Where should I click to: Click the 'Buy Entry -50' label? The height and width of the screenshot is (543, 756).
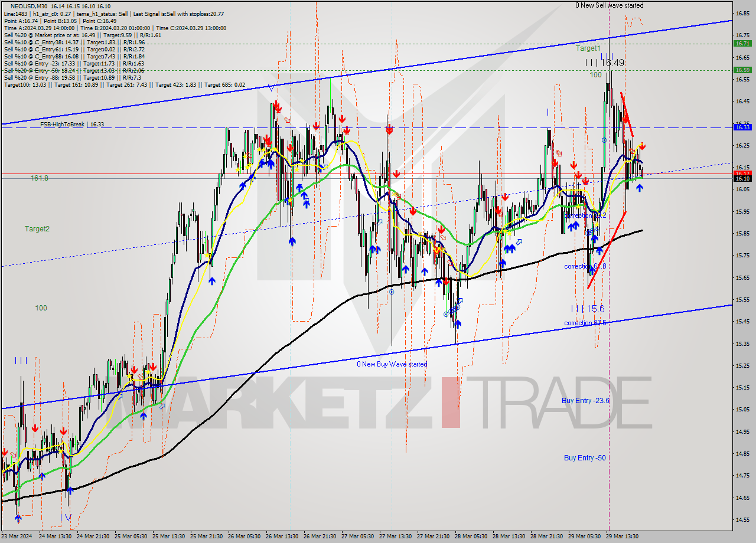pos(585,457)
